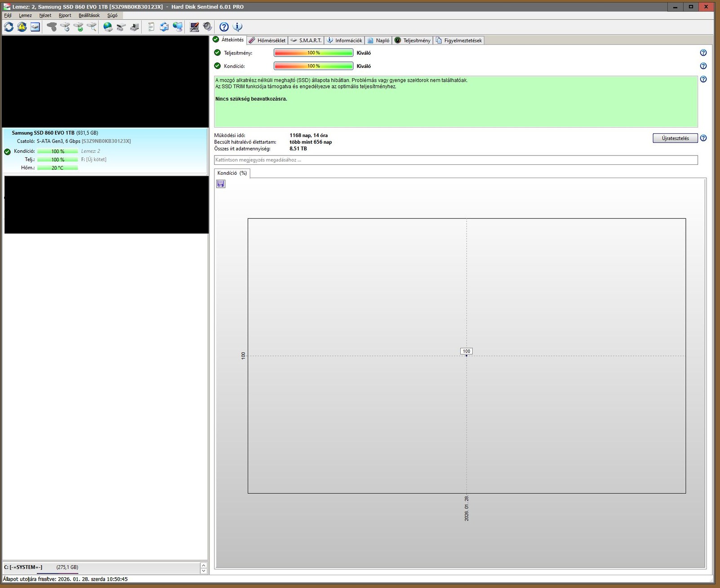This screenshot has height=588, width=720.
Task: Click the Újratesztelés button
Action: point(675,138)
